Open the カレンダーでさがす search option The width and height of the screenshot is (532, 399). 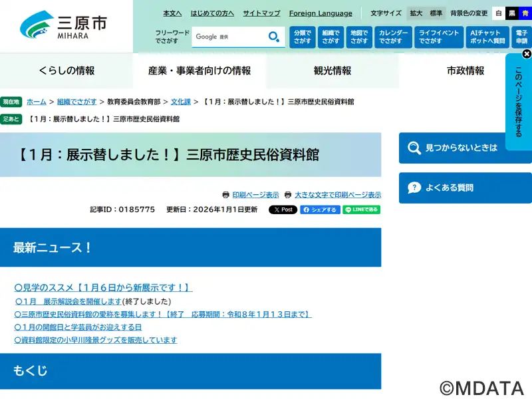[x=393, y=37]
